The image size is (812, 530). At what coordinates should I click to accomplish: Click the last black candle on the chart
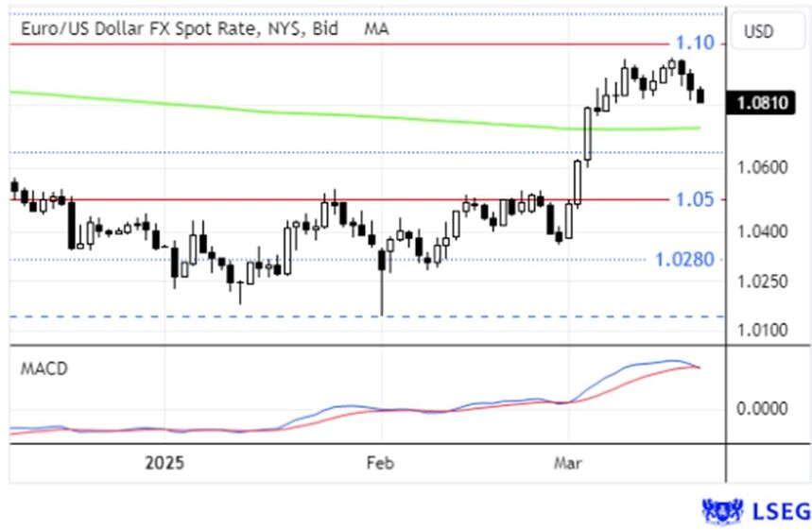[x=700, y=94]
